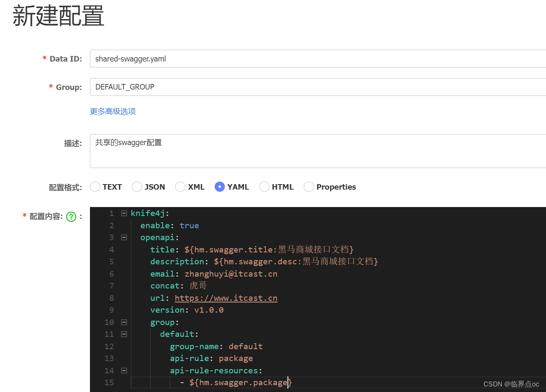Image resolution: width=546 pixels, height=392 pixels.
Task: Click line number 9 in the gutter
Action: click(112, 310)
